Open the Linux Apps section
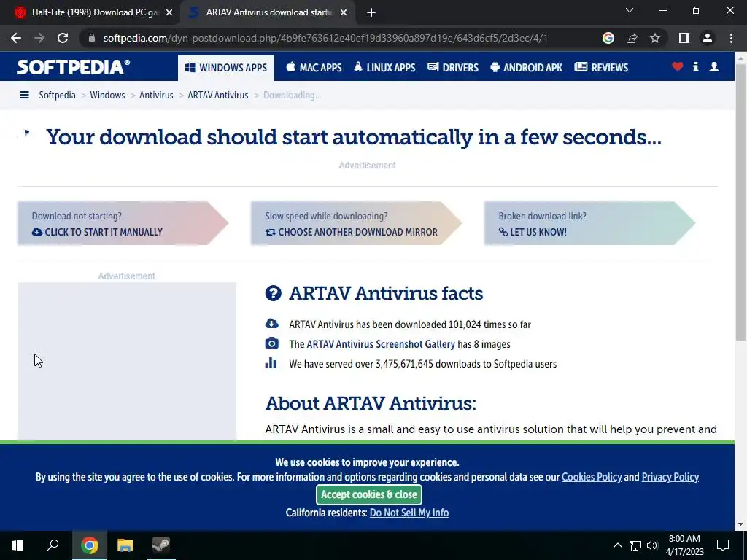The width and height of the screenshot is (747, 560). (384, 68)
